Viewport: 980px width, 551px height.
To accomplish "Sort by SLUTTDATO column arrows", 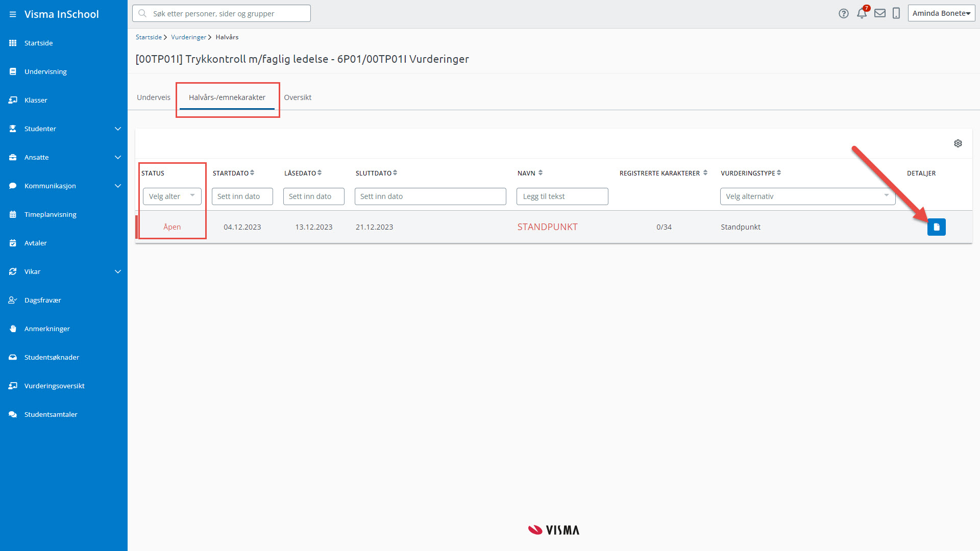I will click(x=395, y=173).
